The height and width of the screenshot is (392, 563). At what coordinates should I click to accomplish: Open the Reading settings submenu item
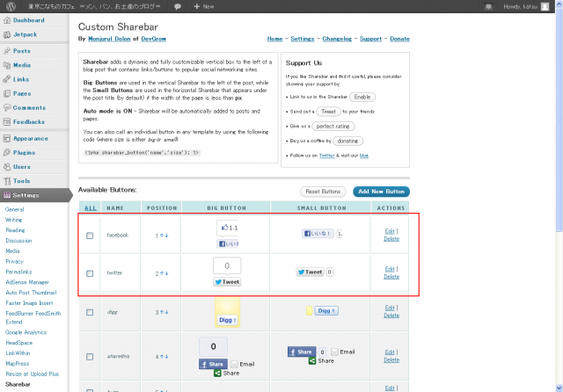point(15,230)
